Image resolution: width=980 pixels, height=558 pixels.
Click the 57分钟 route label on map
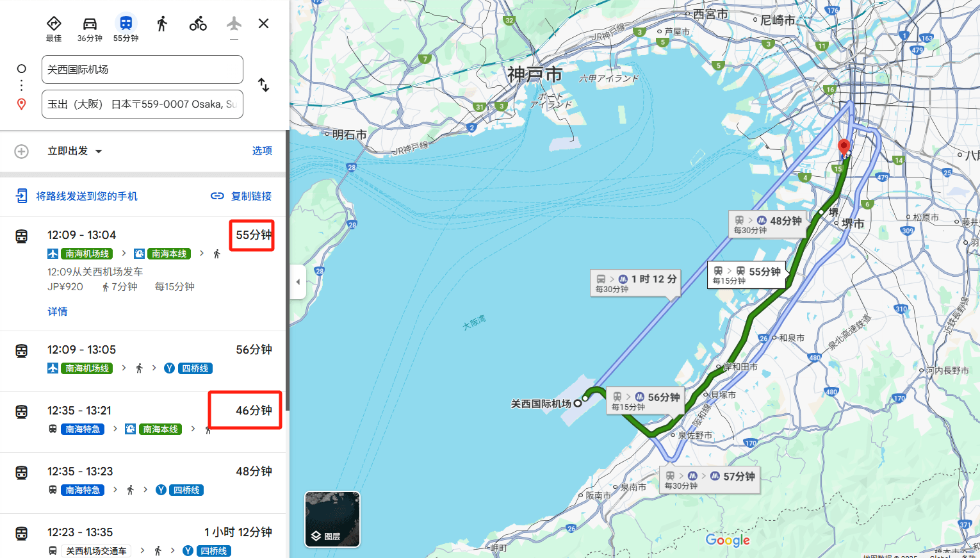point(710,480)
